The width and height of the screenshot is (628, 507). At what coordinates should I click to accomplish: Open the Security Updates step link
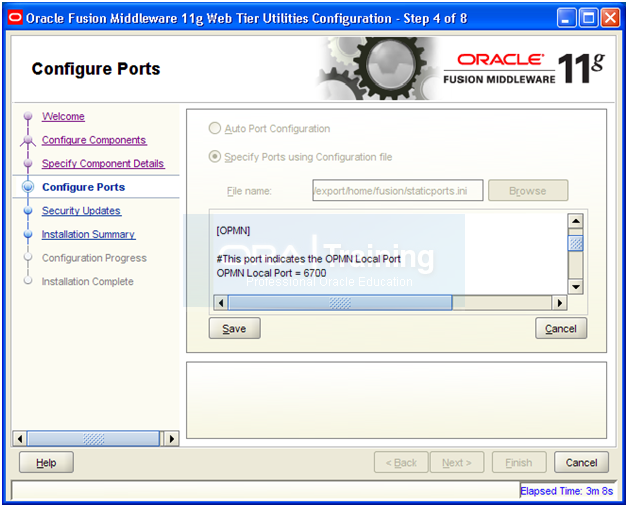point(81,211)
